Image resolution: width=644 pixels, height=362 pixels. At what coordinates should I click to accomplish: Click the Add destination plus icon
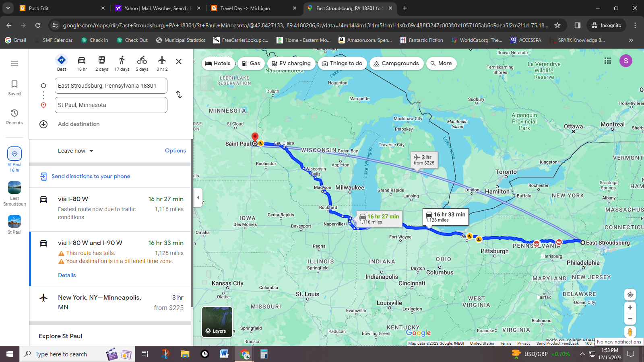tap(43, 124)
